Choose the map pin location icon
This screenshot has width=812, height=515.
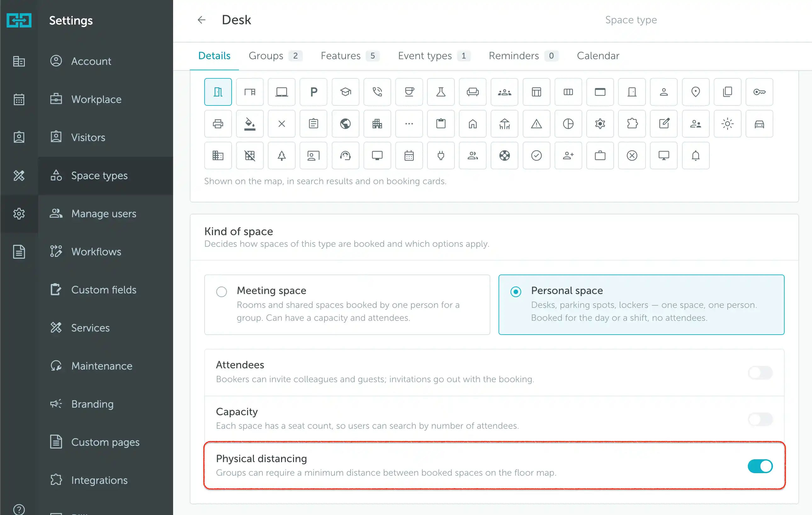pos(695,92)
